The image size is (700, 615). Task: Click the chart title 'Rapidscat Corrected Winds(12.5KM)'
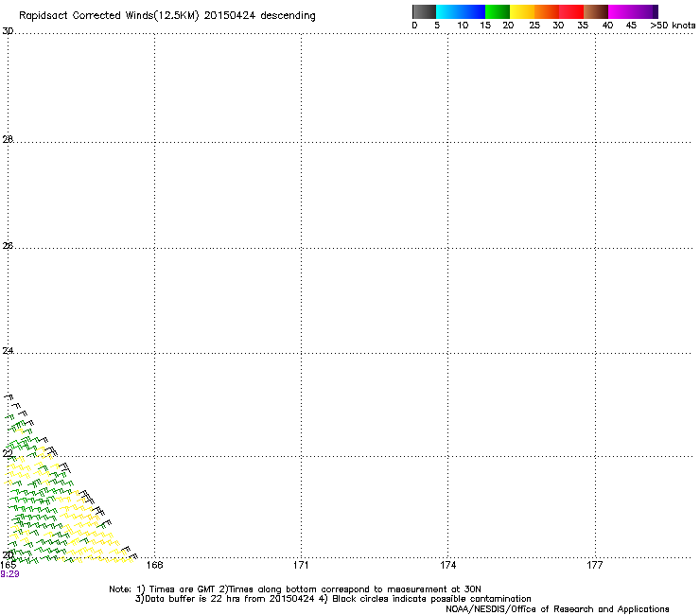pos(109,16)
